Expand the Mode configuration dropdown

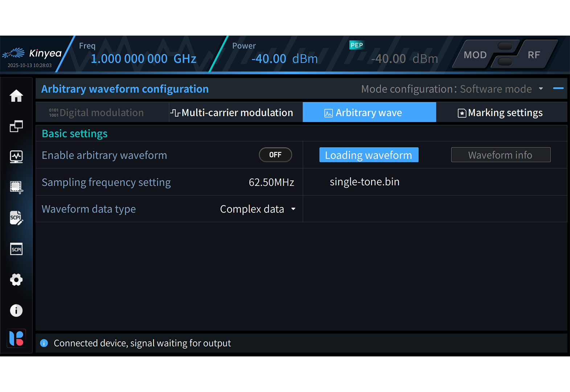(541, 89)
